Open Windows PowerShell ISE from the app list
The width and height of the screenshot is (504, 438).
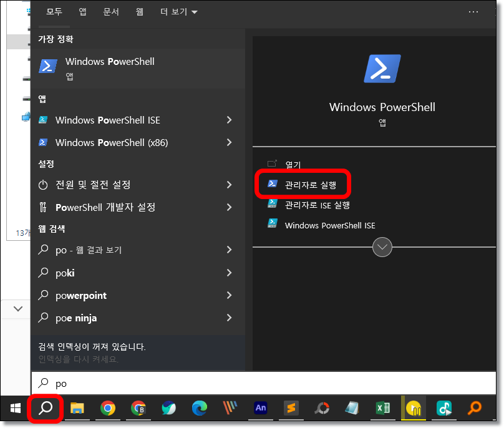[109, 120]
